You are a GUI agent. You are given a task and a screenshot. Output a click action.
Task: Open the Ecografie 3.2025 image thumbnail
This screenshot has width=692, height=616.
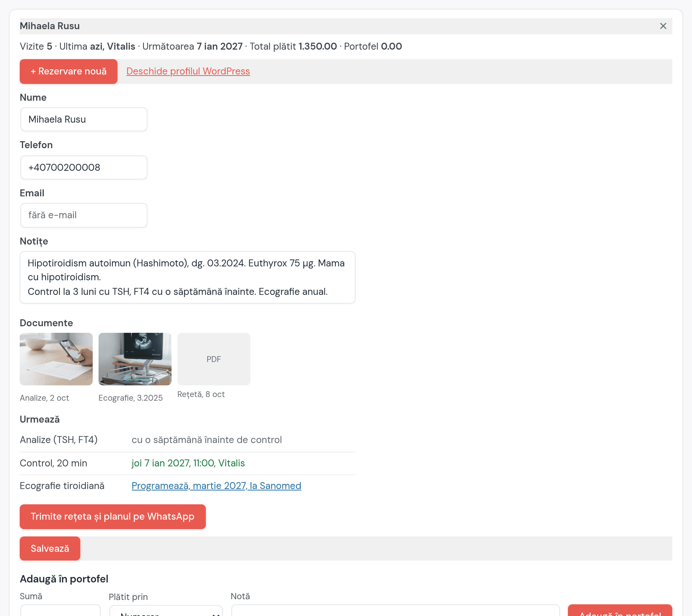tap(135, 359)
